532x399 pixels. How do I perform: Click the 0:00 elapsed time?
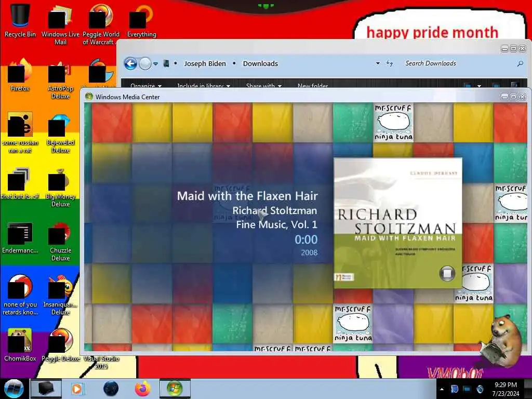point(306,240)
